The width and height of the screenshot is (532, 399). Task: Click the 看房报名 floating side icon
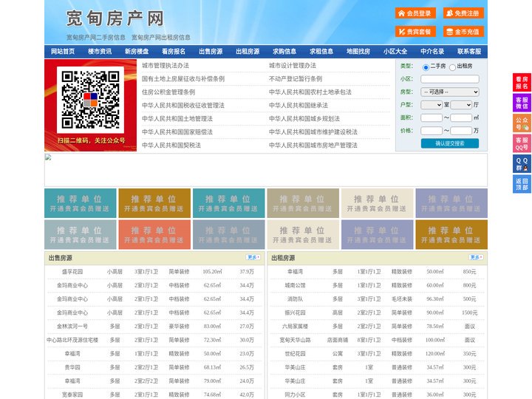522,83
